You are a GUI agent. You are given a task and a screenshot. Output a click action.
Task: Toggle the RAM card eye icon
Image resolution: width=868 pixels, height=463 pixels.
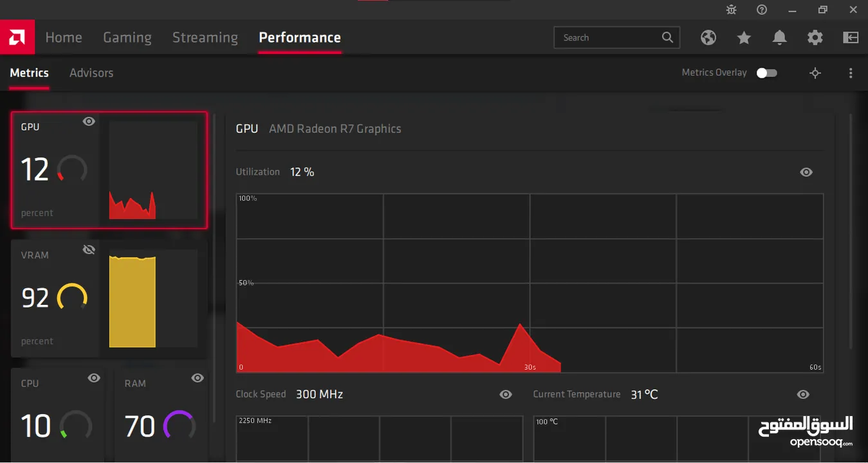(x=198, y=378)
